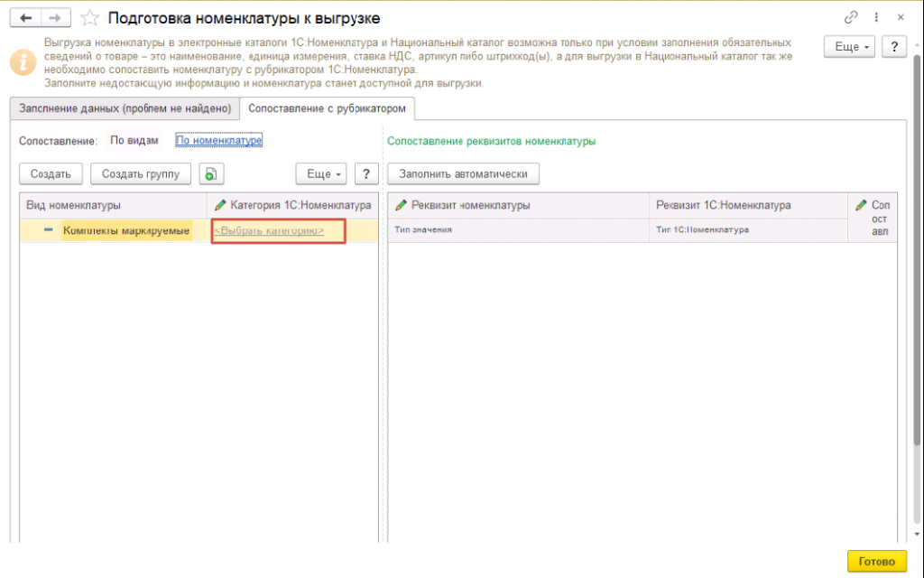Click the green document icon beside Создать группу

[211, 174]
